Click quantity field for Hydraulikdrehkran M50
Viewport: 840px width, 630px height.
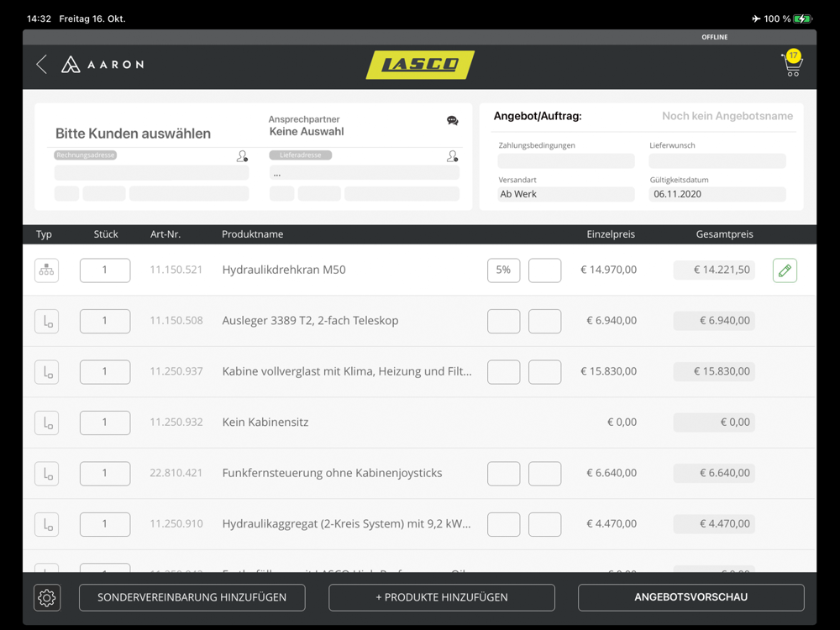[105, 270]
